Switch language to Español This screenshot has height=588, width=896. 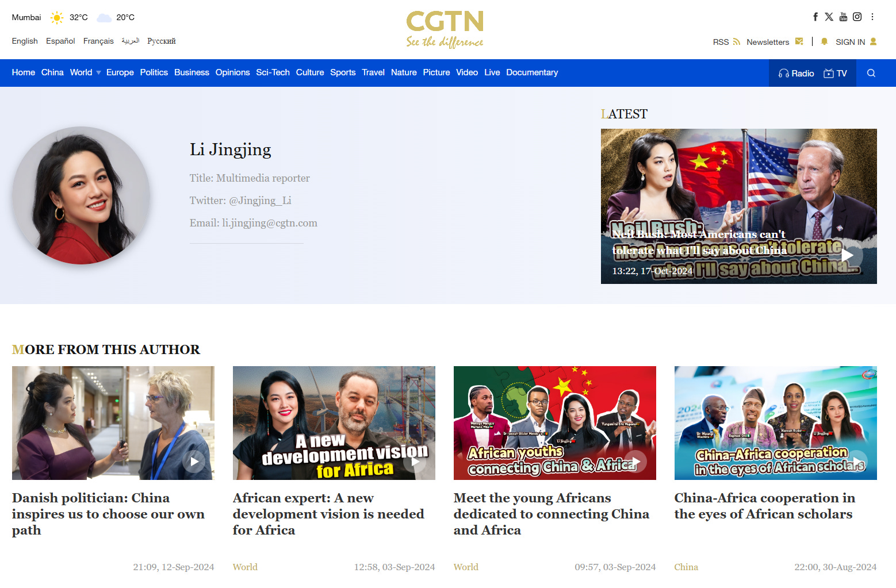click(x=60, y=41)
